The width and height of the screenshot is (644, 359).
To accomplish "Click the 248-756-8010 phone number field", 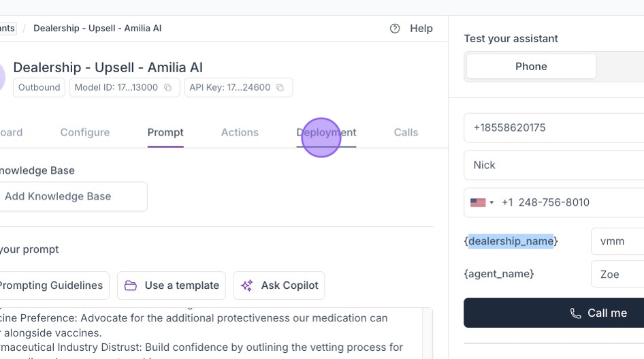I will (x=572, y=202).
